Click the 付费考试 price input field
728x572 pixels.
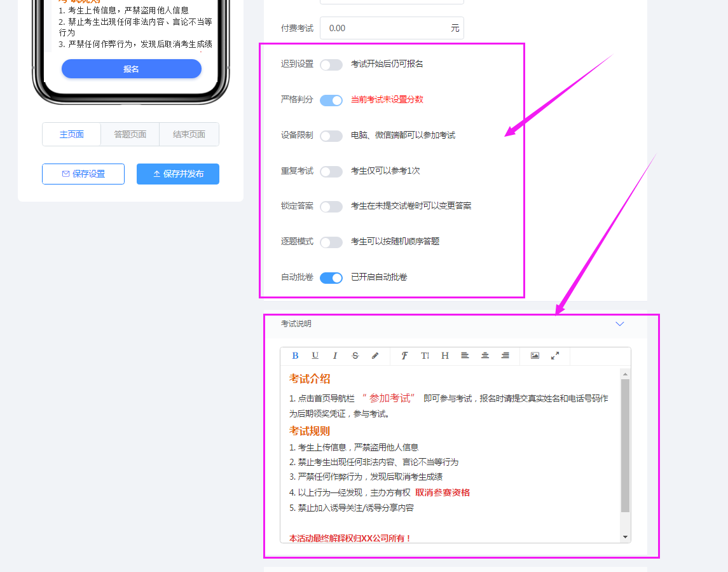392,29
